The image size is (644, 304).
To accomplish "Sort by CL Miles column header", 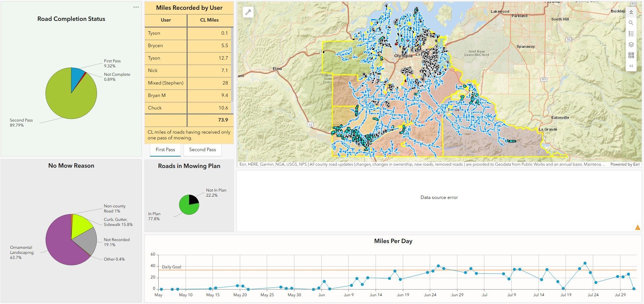I will [209, 20].
